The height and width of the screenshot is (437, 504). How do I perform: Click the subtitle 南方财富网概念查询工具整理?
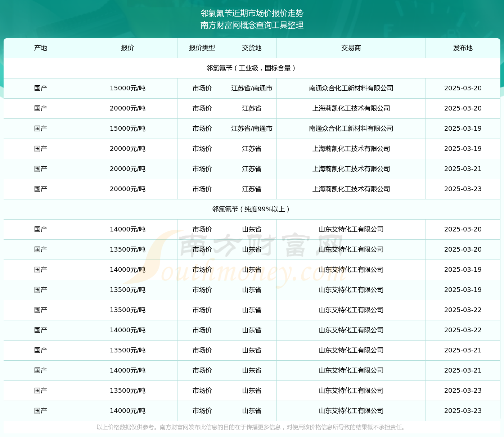click(x=252, y=25)
